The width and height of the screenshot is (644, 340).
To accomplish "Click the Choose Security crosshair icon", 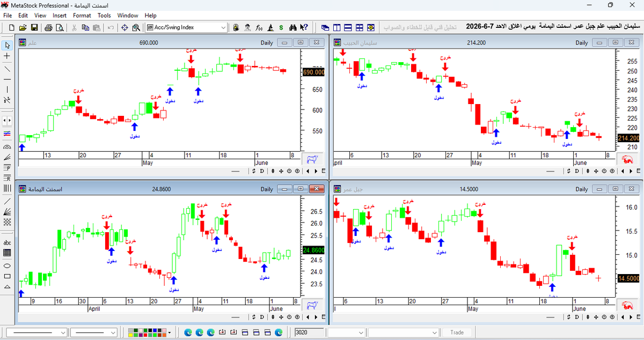I will coord(125,27).
